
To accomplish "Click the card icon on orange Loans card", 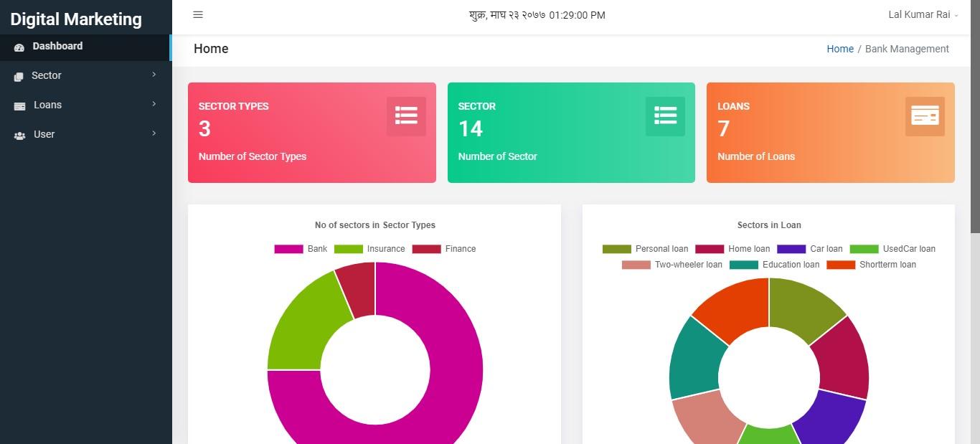I will click(x=925, y=116).
